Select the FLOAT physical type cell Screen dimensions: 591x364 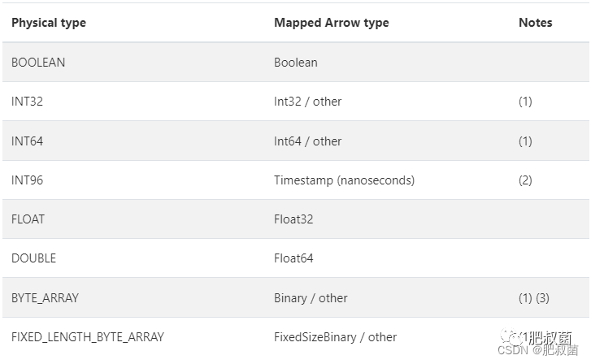pyautogui.click(x=28, y=219)
